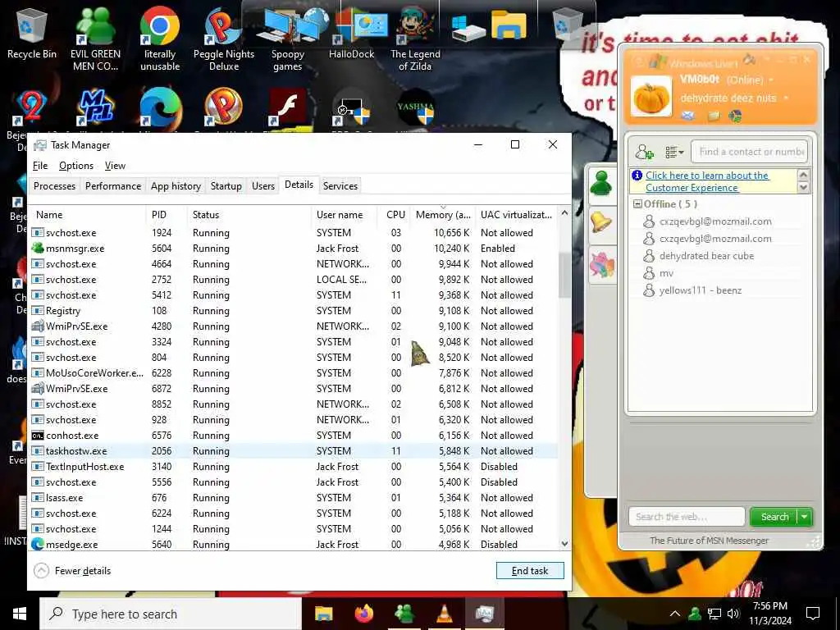Viewport: 840px width, 630px height.
Task: Click the Messenger icon in the system tray
Action: [695, 614]
